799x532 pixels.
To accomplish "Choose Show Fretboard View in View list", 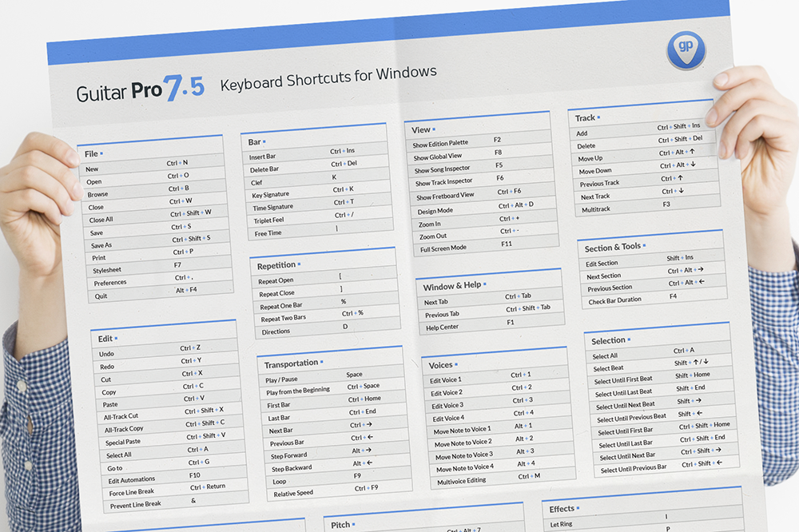I will point(445,196).
